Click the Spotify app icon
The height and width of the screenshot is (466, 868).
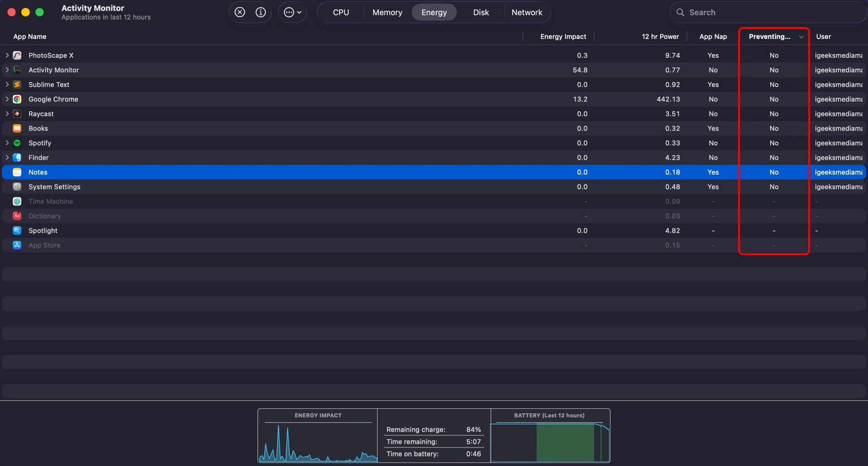[17, 143]
